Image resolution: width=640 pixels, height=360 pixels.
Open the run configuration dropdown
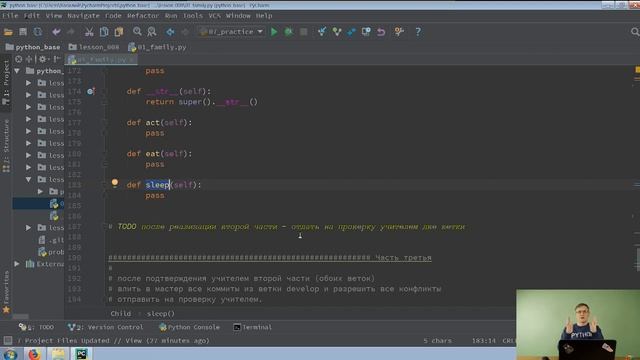[x=231, y=32]
